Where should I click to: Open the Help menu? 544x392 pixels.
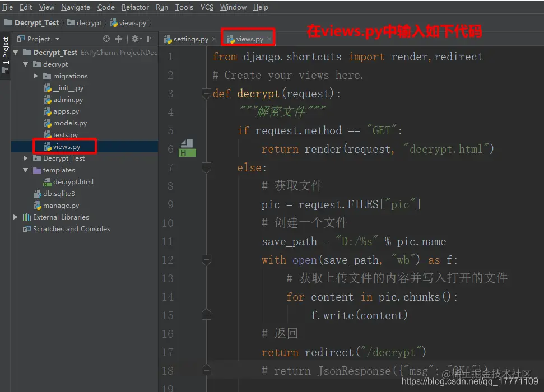261,7
